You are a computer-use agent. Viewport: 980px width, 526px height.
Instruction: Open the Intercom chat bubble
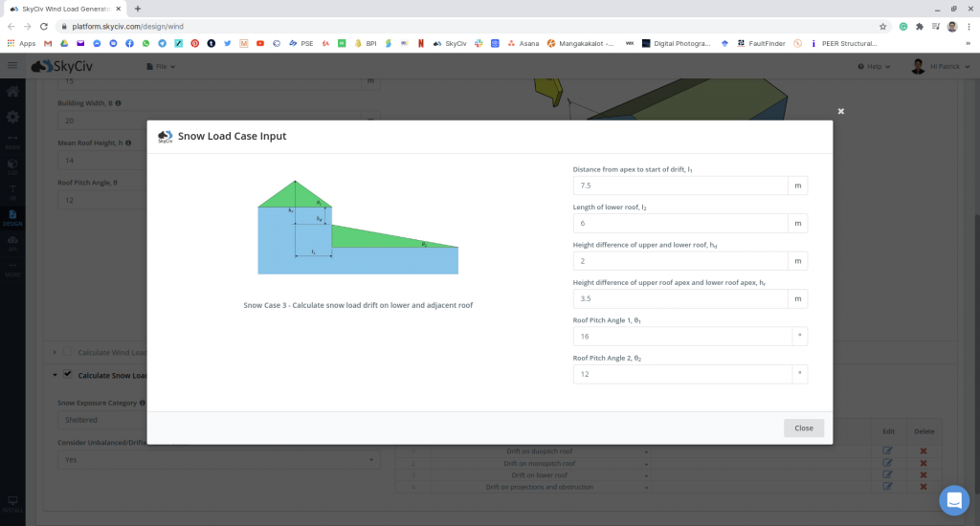coord(953,500)
